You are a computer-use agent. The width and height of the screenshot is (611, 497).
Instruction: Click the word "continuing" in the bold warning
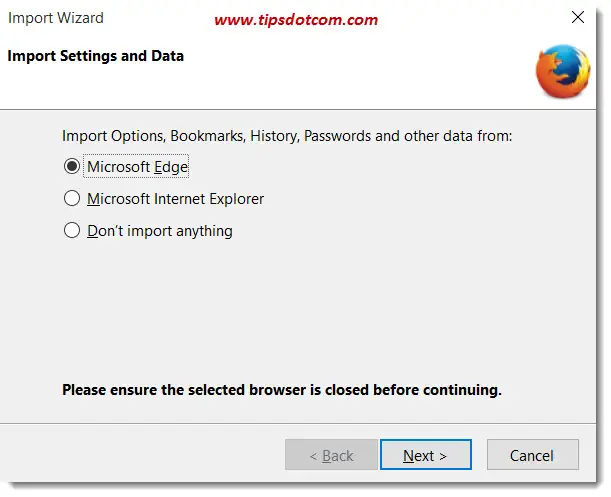pos(462,390)
